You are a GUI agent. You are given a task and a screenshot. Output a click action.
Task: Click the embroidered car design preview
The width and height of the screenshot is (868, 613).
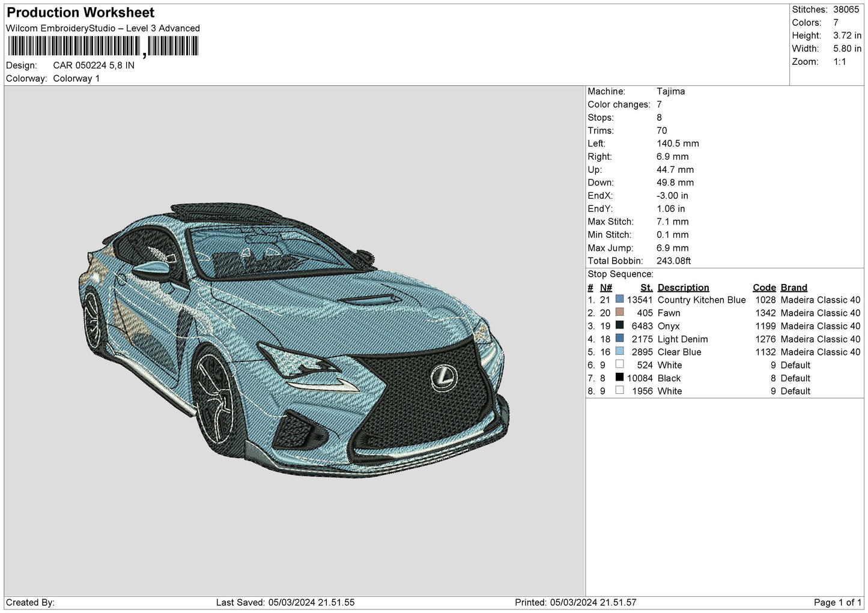pos(294,340)
